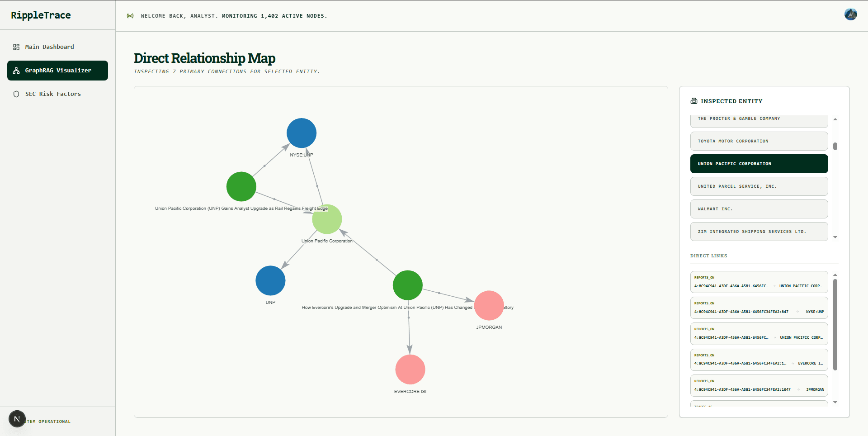Select the United Parcel Service entity

(759, 186)
